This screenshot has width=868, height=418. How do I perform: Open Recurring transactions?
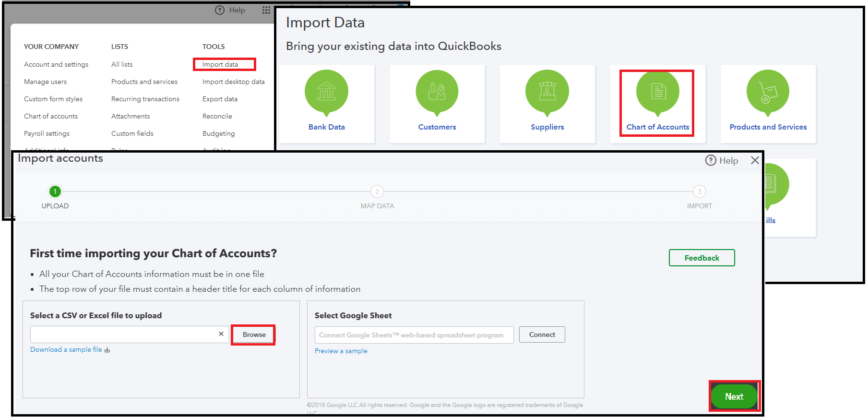click(145, 99)
